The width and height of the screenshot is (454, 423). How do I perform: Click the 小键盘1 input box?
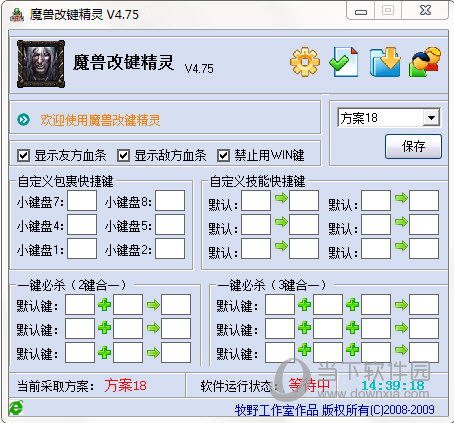pos(82,249)
